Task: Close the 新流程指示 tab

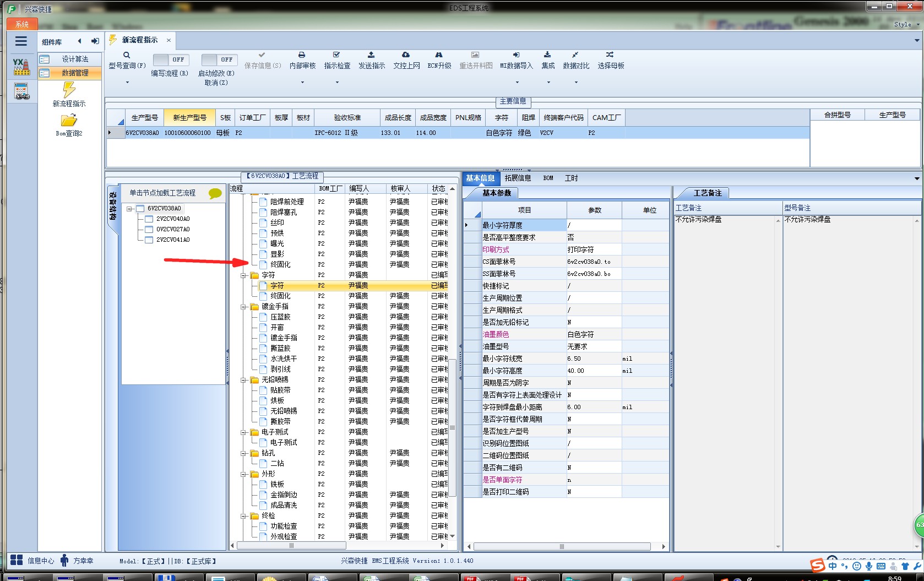Action: coord(169,40)
